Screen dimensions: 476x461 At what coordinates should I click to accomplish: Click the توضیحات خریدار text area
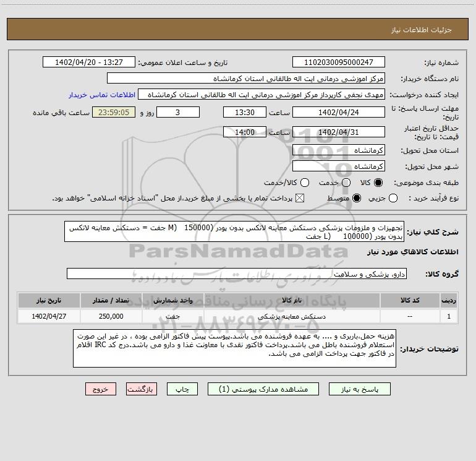(234, 348)
